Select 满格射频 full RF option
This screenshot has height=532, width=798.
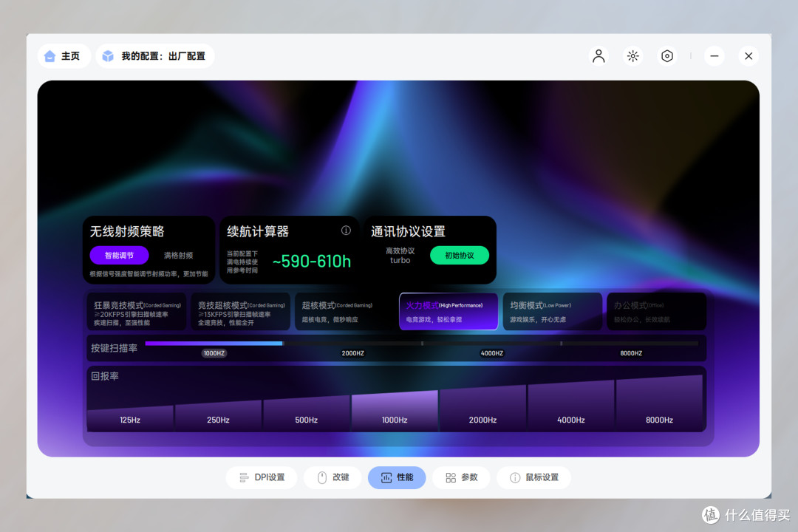(x=178, y=256)
